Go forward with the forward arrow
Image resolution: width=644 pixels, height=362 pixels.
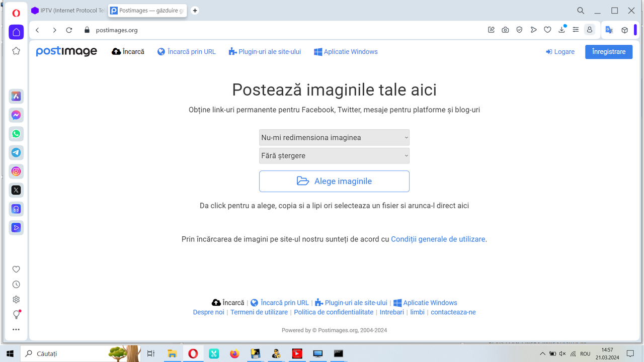(54, 30)
